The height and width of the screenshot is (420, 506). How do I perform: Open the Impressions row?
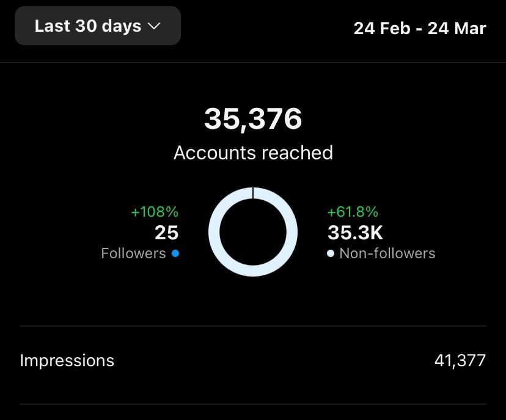pos(253,360)
